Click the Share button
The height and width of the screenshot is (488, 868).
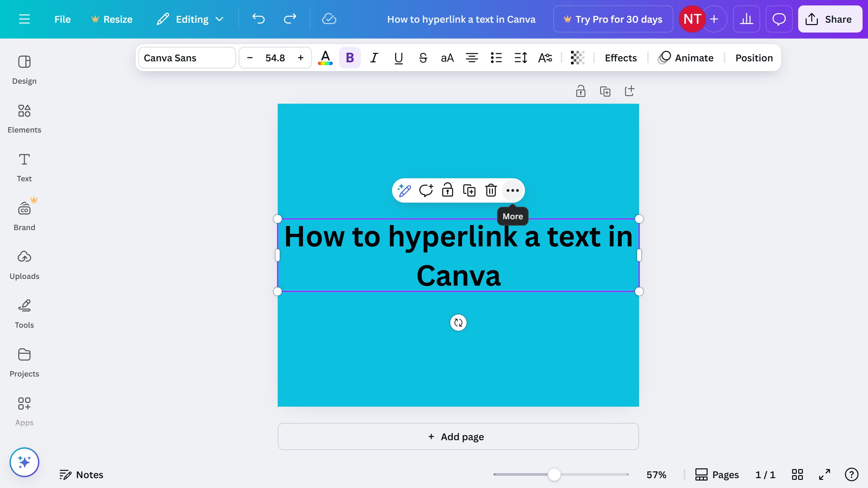pyautogui.click(x=830, y=19)
